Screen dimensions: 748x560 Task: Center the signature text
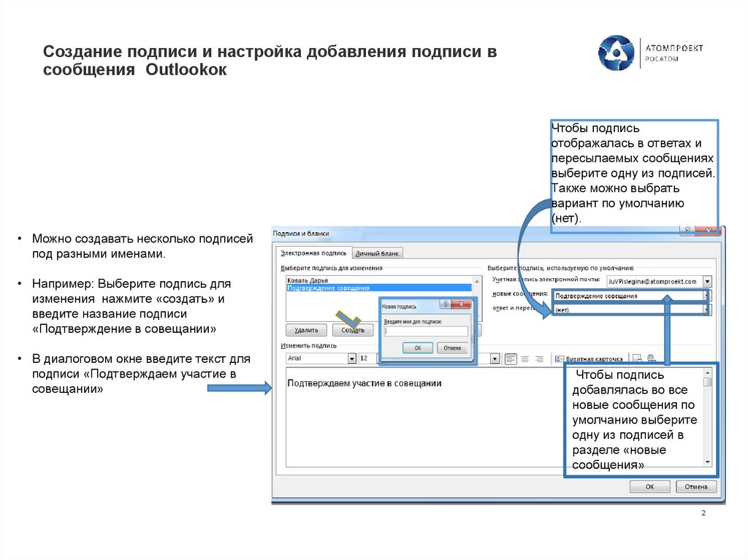point(524,358)
